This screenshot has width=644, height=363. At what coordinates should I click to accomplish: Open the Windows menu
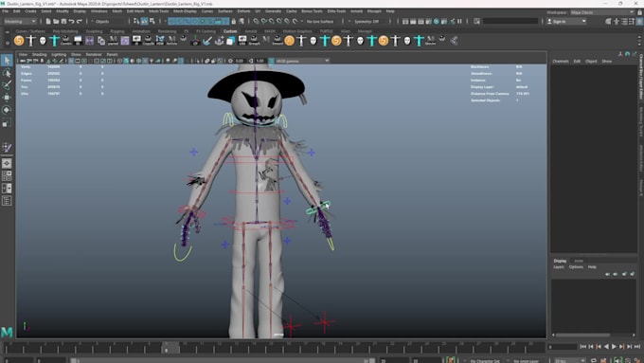[99, 11]
